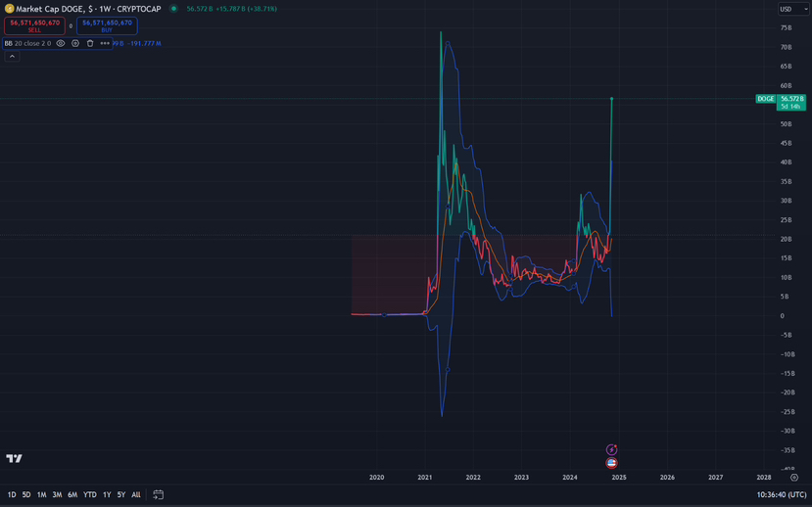Viewport: 812px width, 507px height.
Task: Click the blue BUY price button
Action: click(107, 25)
